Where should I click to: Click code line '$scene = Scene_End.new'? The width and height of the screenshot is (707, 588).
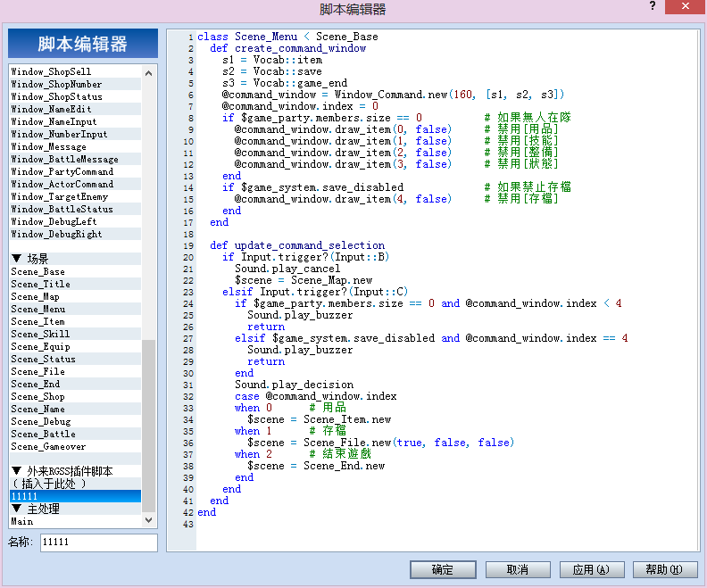(x=316, y=466)
